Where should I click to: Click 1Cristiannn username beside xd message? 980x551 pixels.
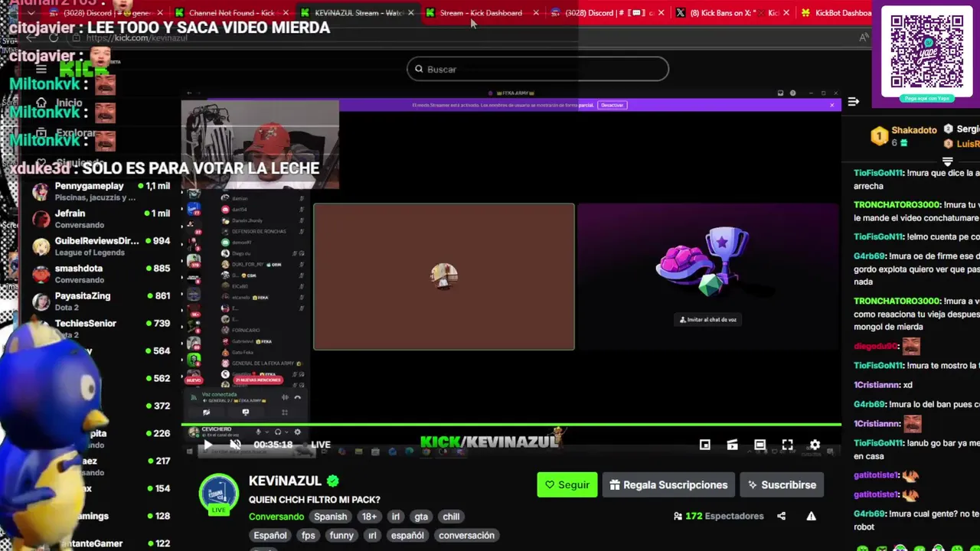877,385
